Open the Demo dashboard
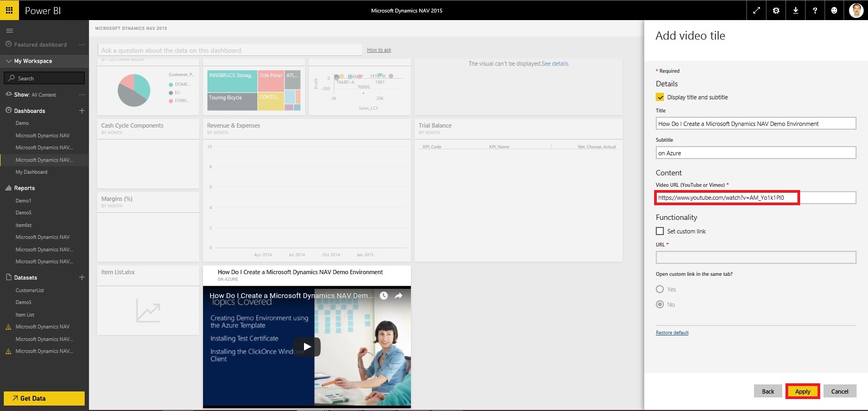868x411 pixels. pyautogui.click(x=22, y=123)
